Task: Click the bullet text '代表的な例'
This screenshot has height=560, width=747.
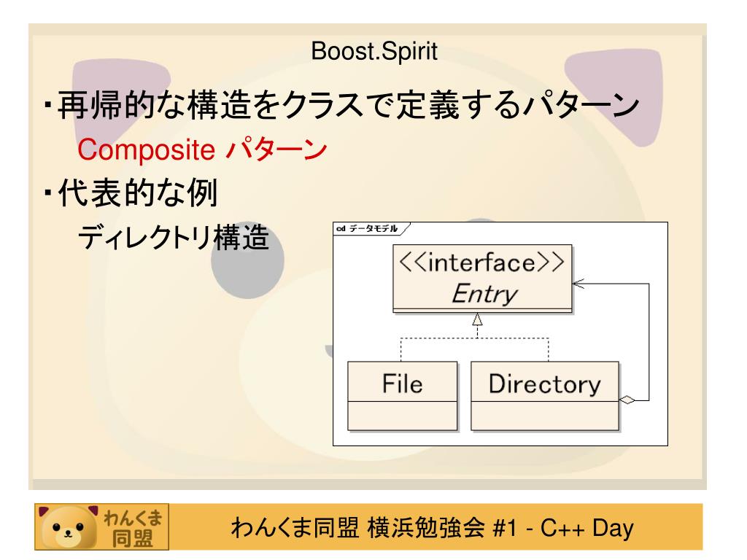Action: point(137,192)
